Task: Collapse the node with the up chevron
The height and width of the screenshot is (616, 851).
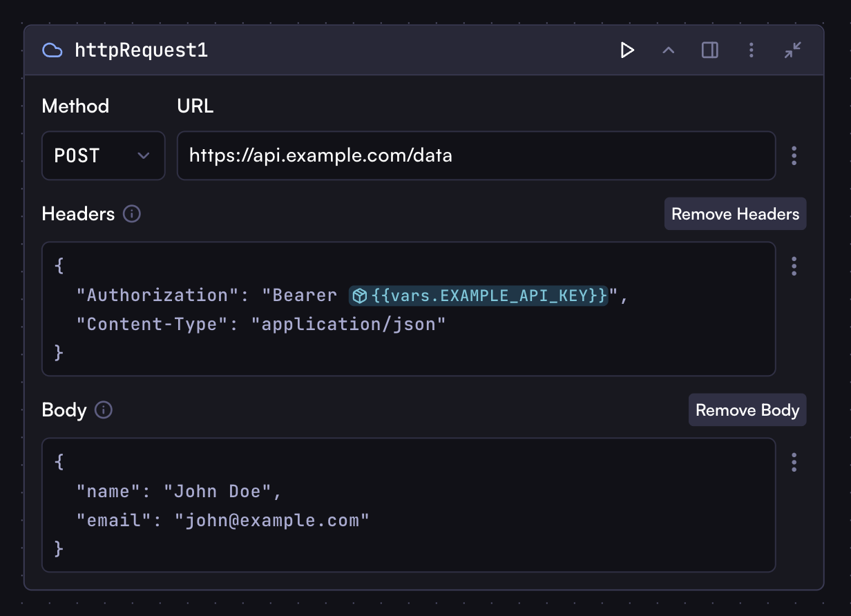Action: pyautogui.click(x=668, y=50)
